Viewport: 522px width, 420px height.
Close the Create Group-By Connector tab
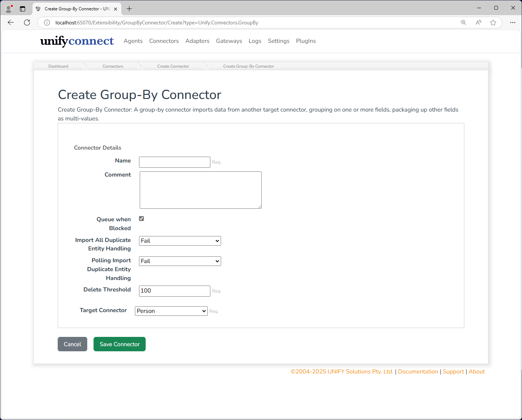(x=116, y=9)
